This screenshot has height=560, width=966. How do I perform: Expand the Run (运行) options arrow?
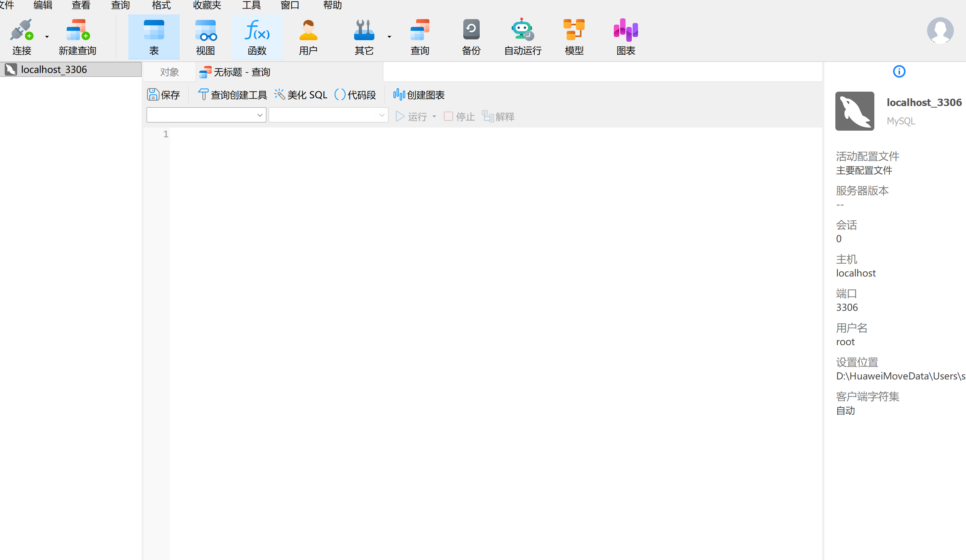click(x=434, y=117)
